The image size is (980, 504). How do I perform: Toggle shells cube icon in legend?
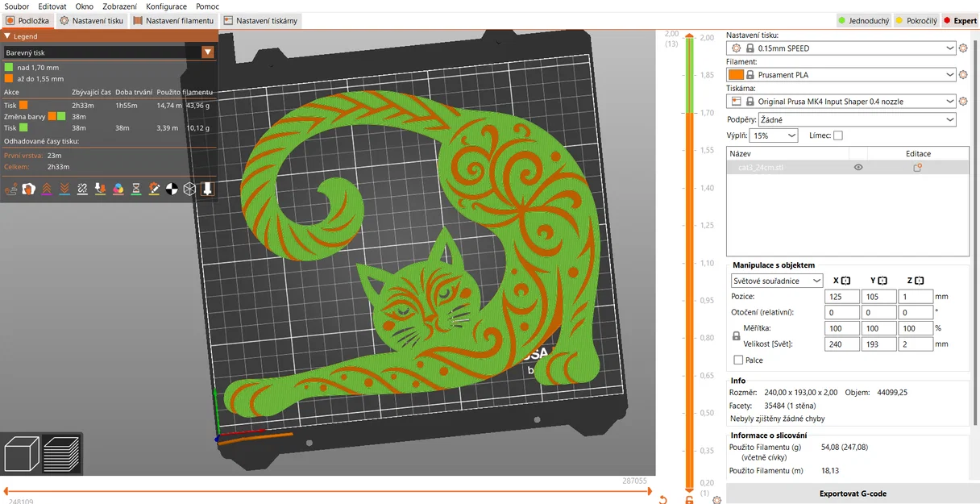(x=189, y=190)
